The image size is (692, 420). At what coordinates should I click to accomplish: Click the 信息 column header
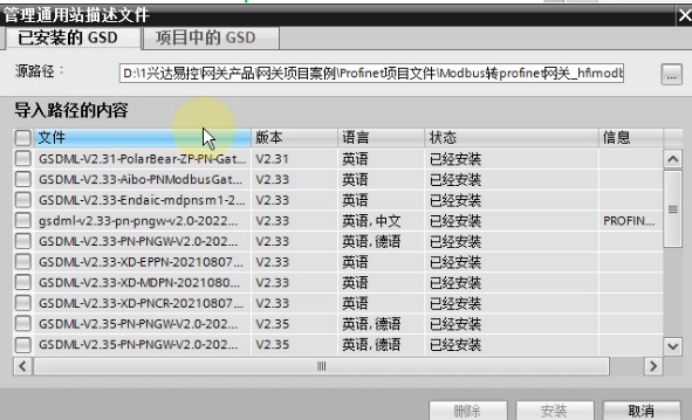coord(631,138)
